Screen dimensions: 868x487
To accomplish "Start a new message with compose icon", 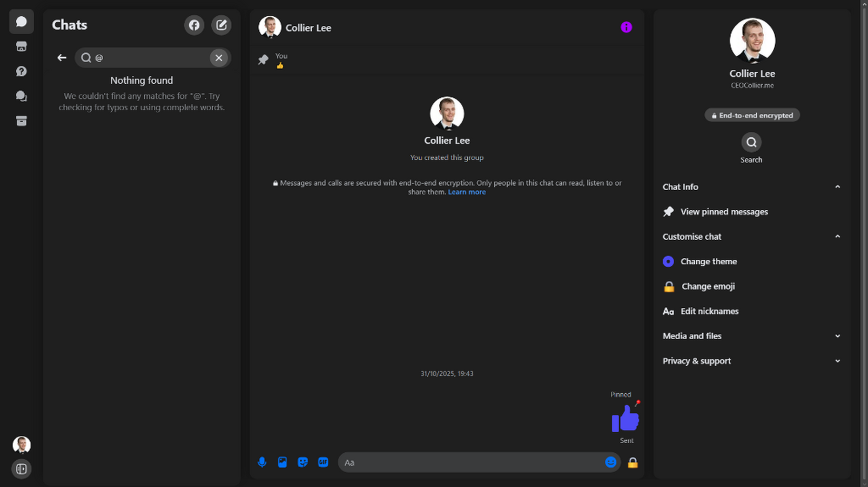I will (221, 25).
